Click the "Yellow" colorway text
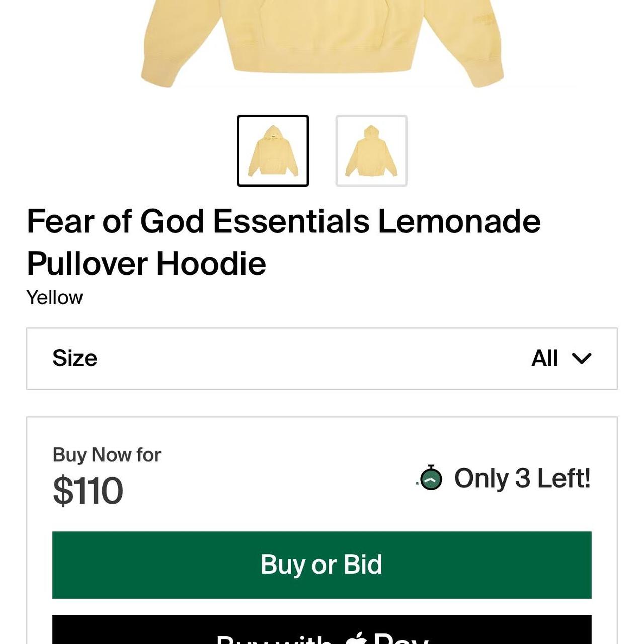644x644 pixels. 54,297
